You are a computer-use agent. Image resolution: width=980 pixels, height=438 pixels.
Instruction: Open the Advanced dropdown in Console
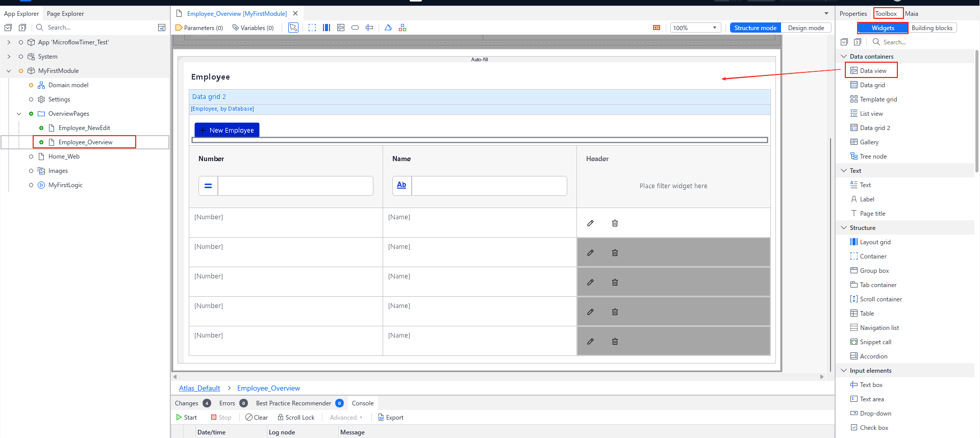346,418
